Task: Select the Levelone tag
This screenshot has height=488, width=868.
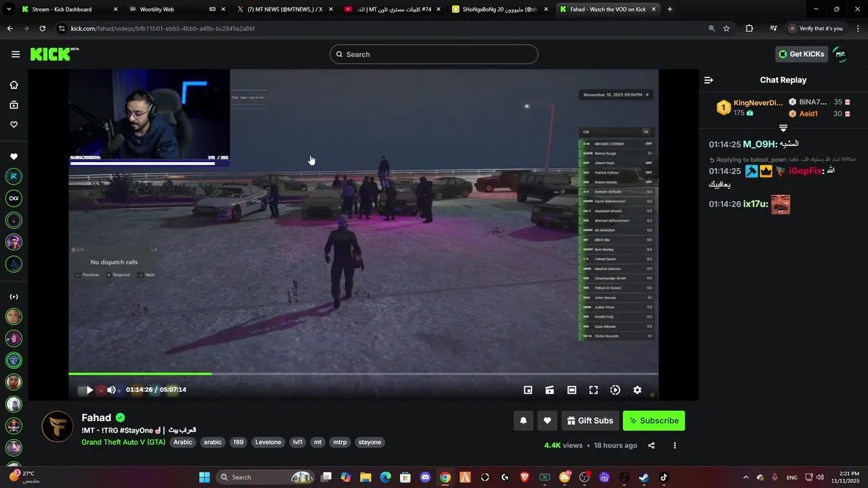Action: click(x=268, y=442)
